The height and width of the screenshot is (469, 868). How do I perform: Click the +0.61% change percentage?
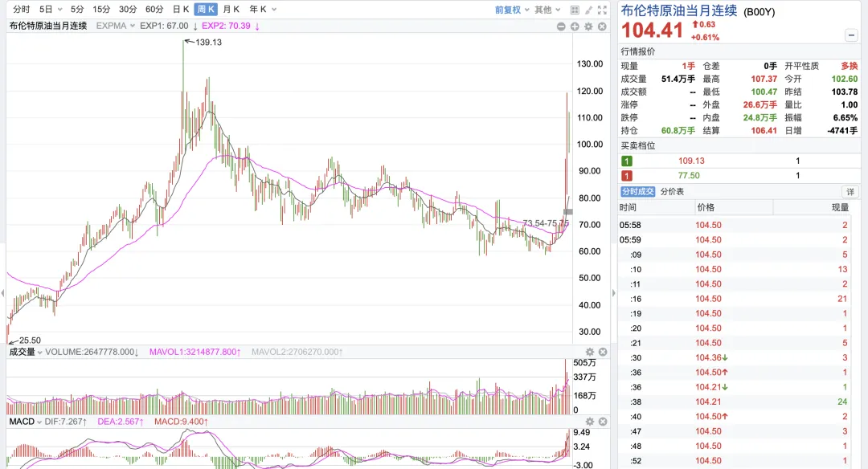(706, 37)
